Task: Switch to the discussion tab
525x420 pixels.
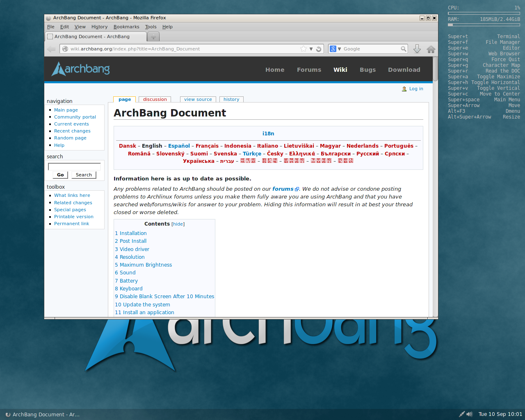Action: tap(155, 99)
